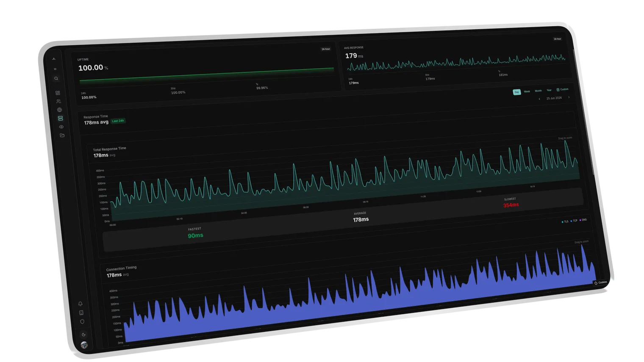Click the 100.00 % uptime value
Viewport: 644px width, 362px height.
pos(93,68)
